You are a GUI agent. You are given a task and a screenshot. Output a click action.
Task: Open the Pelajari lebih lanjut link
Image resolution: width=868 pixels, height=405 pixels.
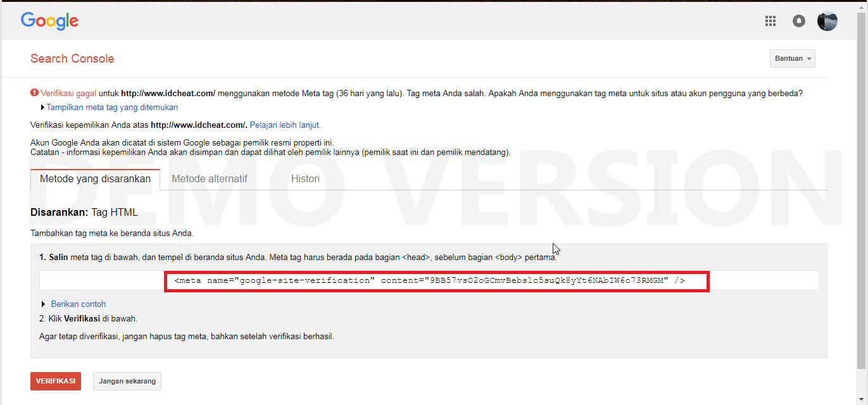coord(285,125)
